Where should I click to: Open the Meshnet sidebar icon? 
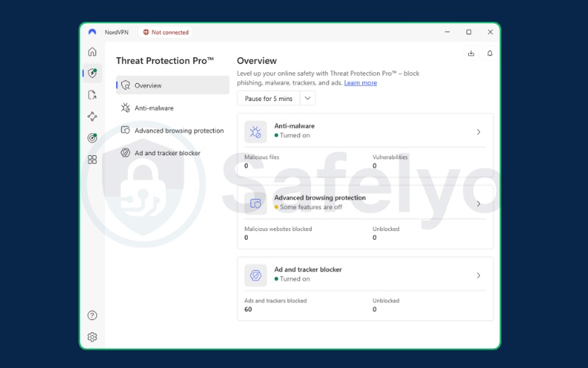tap(93, 116)
